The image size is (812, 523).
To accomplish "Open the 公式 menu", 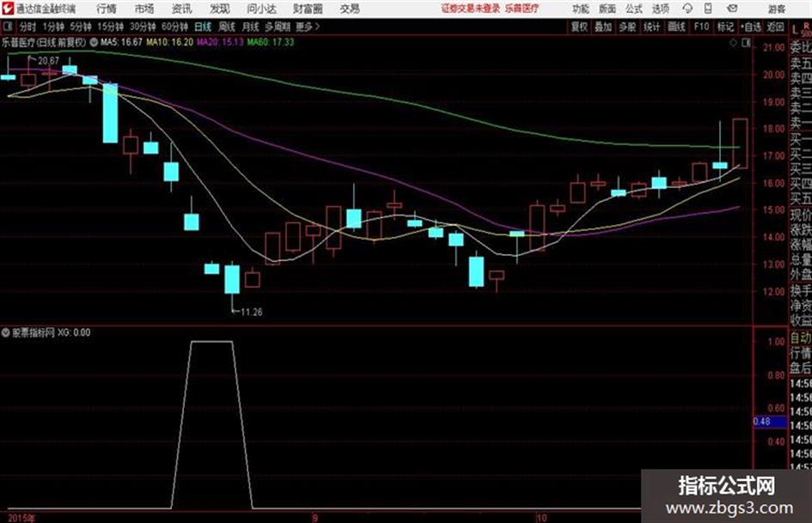I will [634, 9].
